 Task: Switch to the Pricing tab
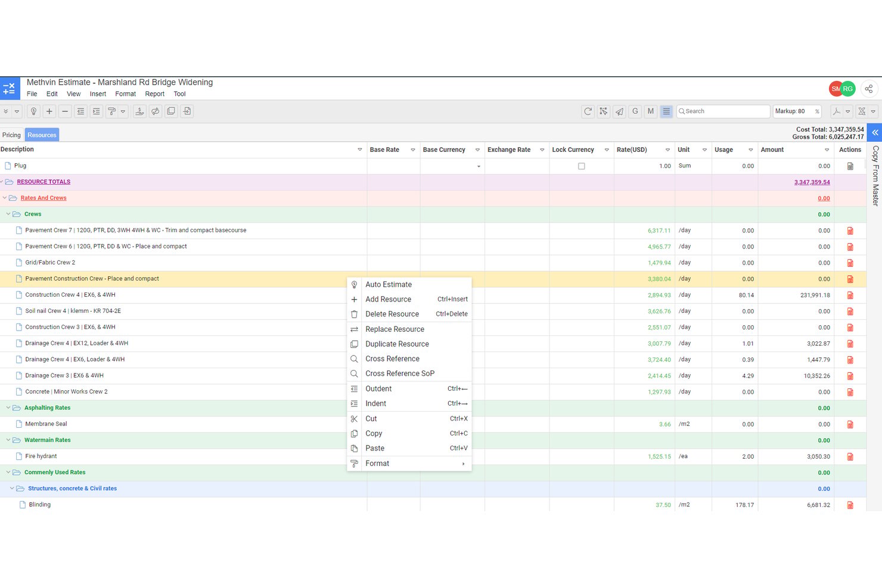(x=11, y=135)
